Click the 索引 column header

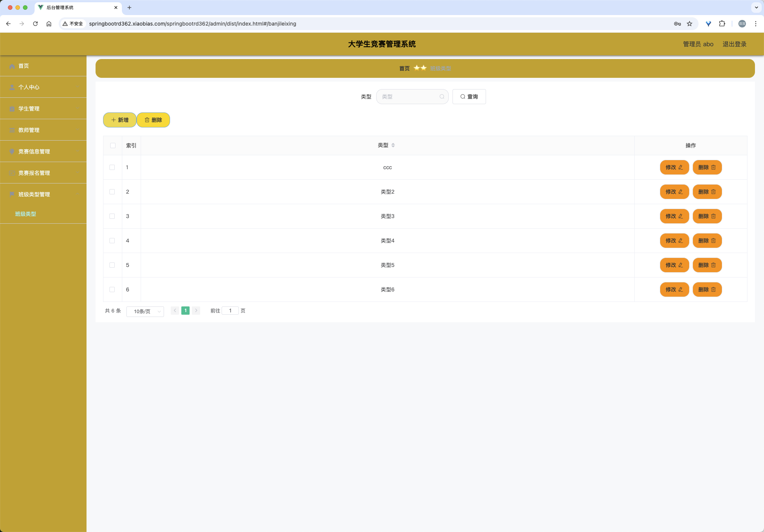tap(131, 146)
